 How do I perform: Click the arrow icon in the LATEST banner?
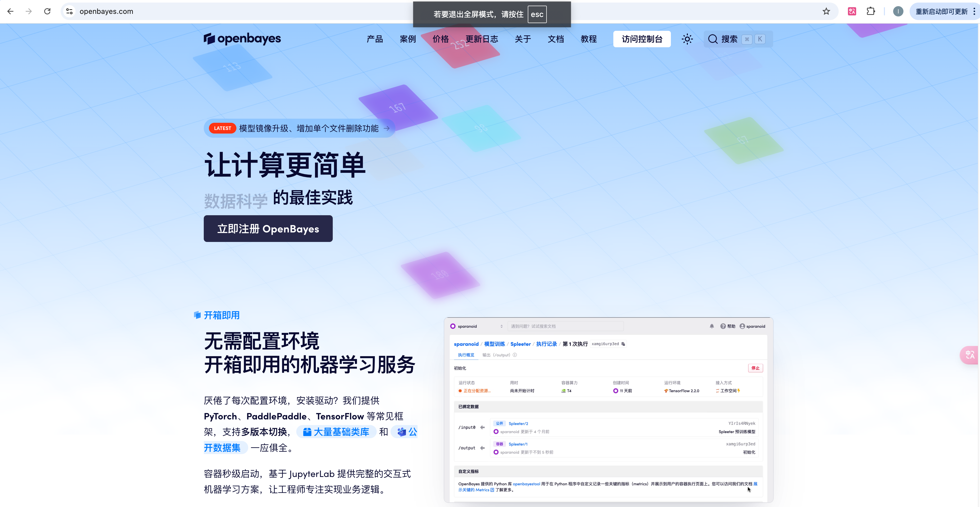coord(386,129)
